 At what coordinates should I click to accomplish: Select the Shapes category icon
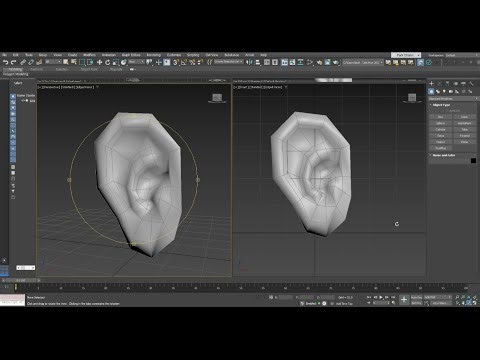pyautogui.click(x=438, y=91)
